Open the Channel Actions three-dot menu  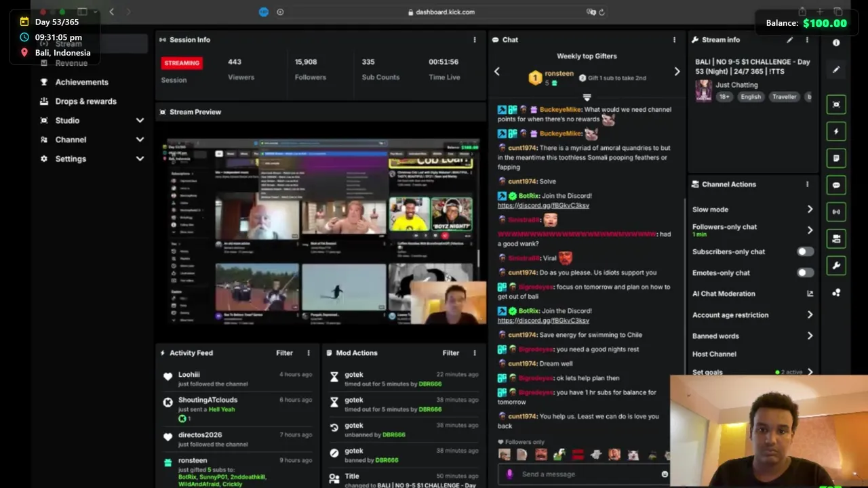(x=807, y=184)
